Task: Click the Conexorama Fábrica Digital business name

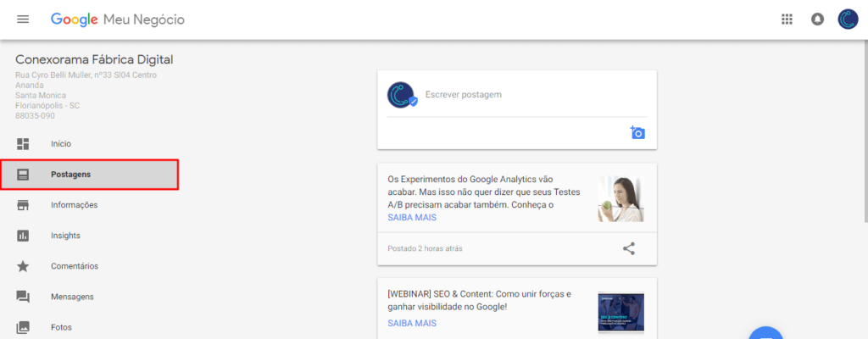Action: [x=94, y=60]
